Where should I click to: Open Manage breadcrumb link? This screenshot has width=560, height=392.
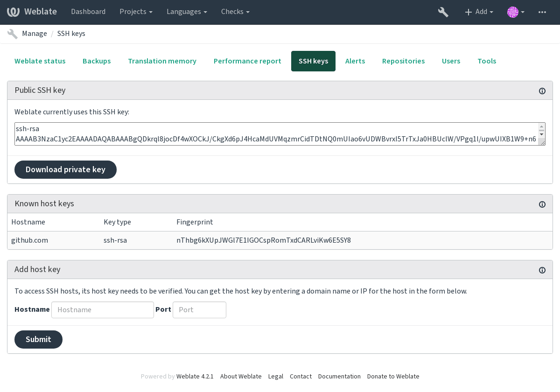tap(35, 34)
